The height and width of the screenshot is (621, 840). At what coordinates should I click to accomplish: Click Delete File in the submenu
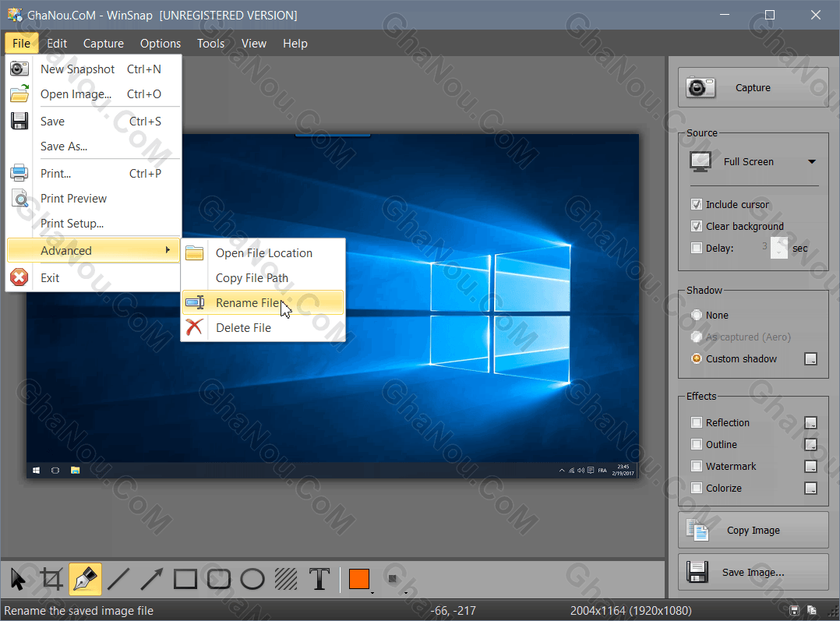click(263, 328)
